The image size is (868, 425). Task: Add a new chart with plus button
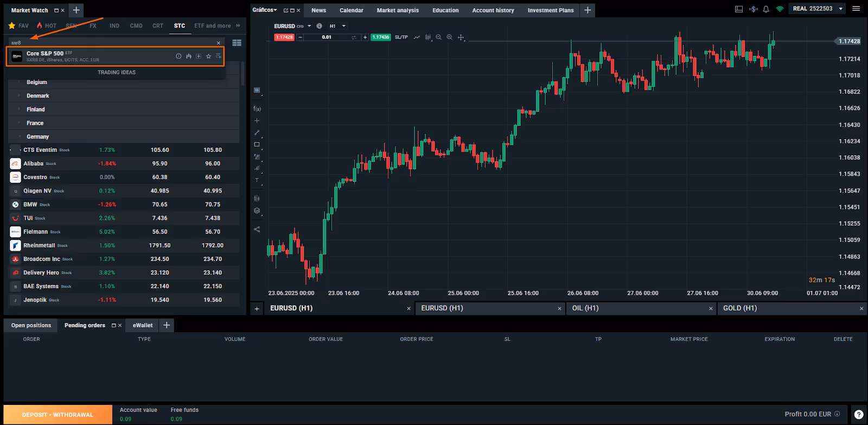tap(257, 308)
